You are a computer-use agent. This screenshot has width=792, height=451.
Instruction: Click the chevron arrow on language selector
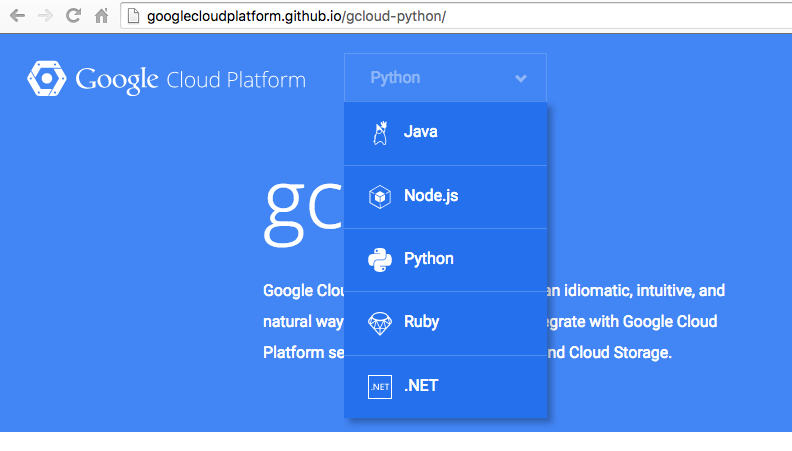pyautogui.click(x=521, y=78)
